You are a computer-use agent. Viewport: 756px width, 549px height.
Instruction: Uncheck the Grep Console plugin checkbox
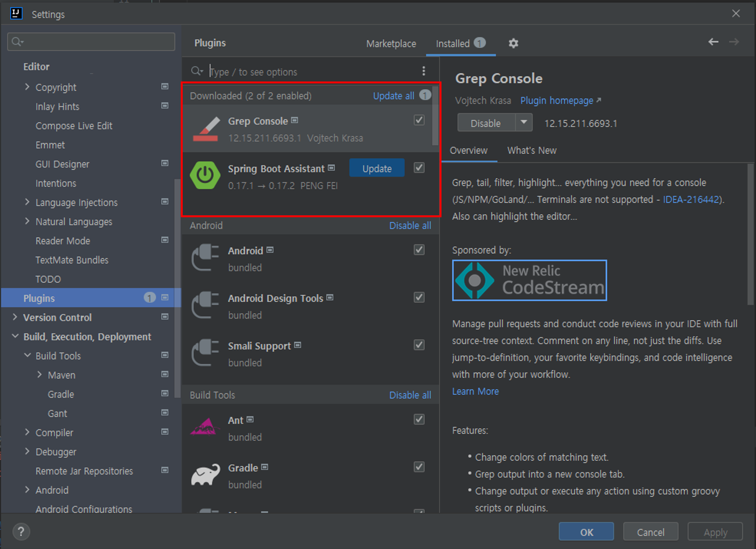419,120
